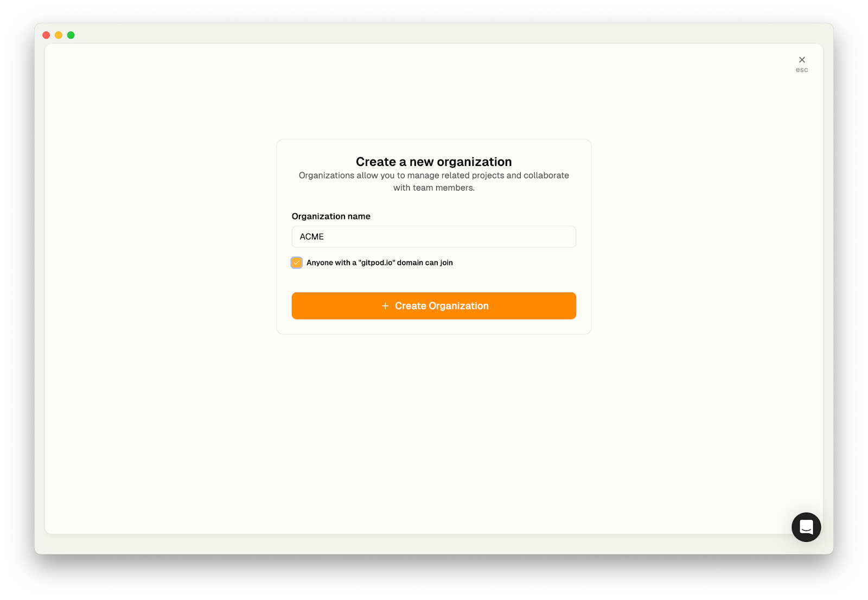Uncheck the gitpod.io domain join checkbox

297,263
